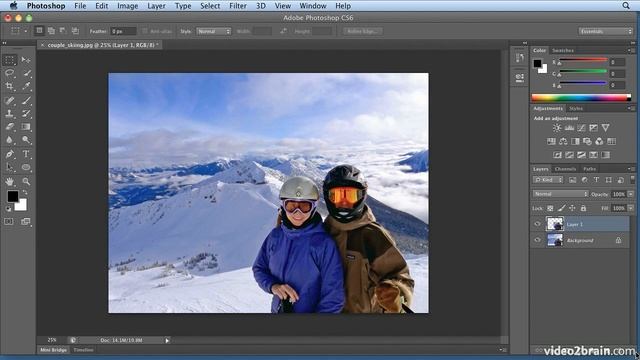Open the Opacity slider dropdown

[x=631, y=194]
